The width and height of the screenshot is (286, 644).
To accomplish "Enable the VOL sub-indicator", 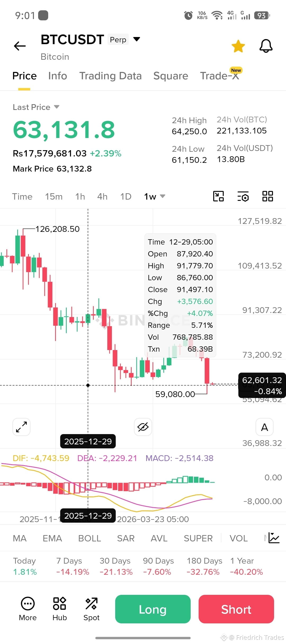I will click(x=239, y=538).
